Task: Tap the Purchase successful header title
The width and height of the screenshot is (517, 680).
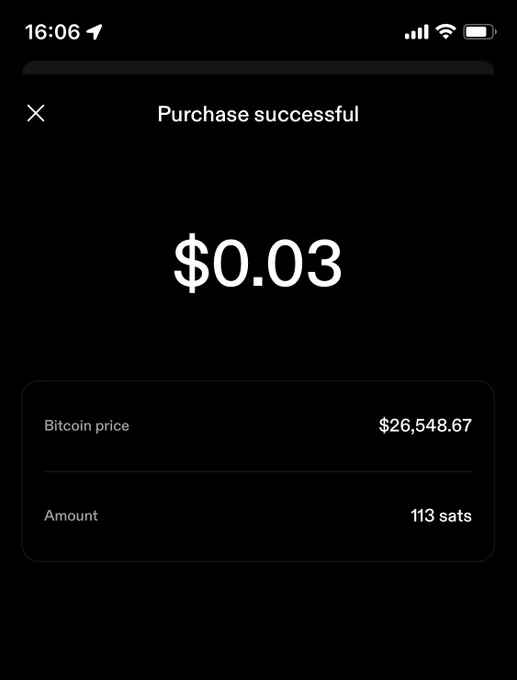Action: (258, 114)
